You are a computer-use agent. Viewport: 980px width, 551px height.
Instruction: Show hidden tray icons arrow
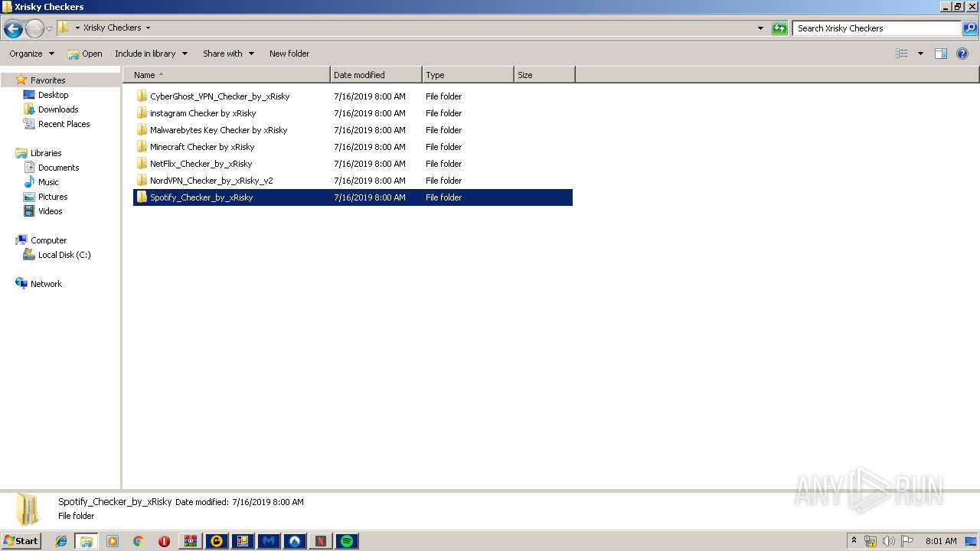(x=854, y=540)
